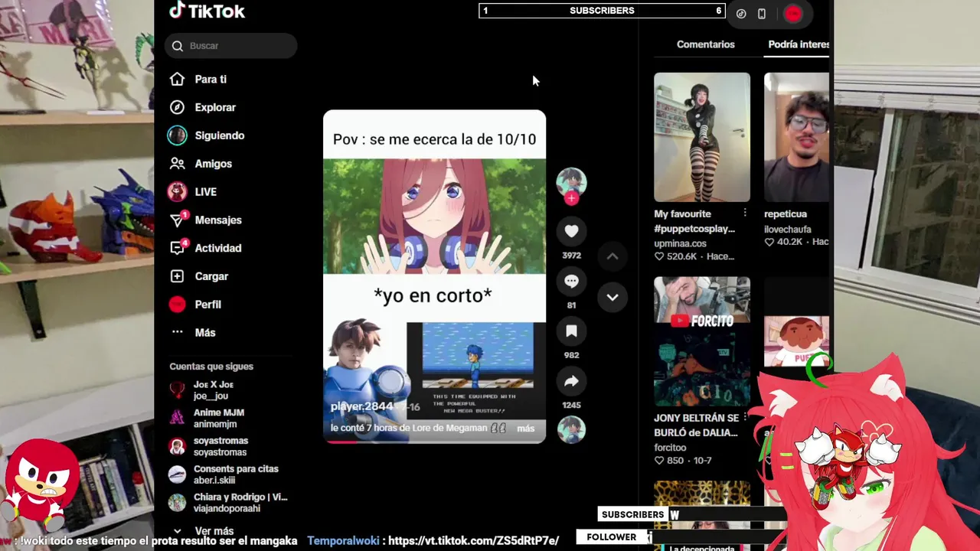The image size is (980, 551).
Task: Click the Amigos people icon
Action: pos(177,164)
